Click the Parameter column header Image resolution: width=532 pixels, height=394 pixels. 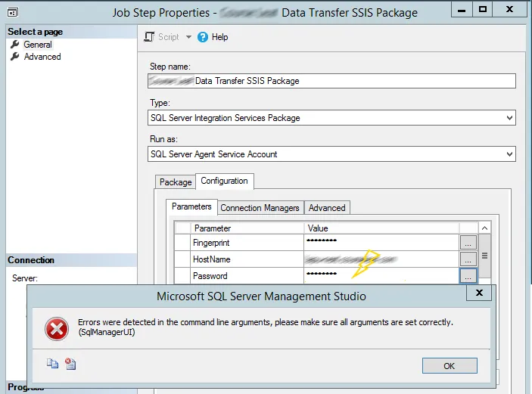[247, 228]
